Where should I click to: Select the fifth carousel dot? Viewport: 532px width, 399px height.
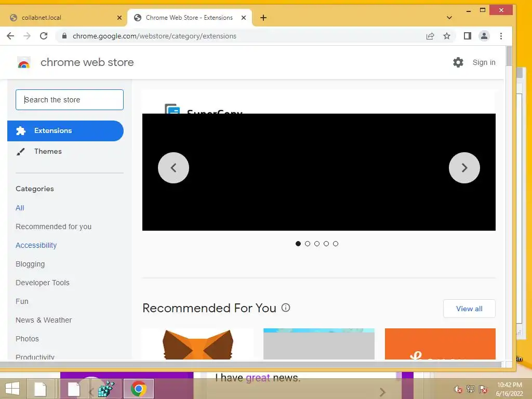[336, 244]
